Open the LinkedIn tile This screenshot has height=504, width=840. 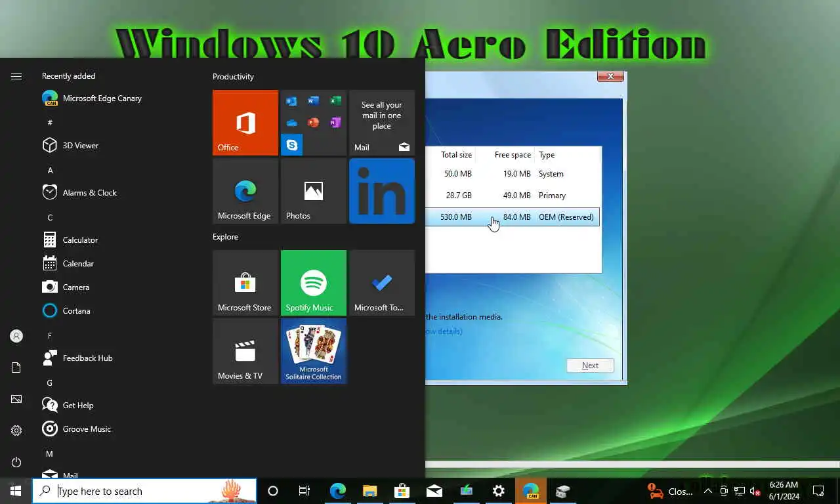[x=382, y=191]
